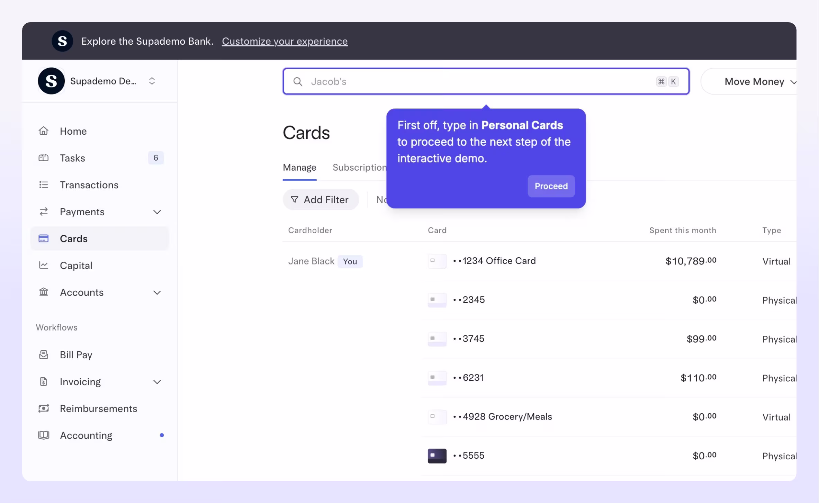This screenshot has width=819, height=504.
Task: Click the Accounts bank icon
Action: (x=44, y=292)
